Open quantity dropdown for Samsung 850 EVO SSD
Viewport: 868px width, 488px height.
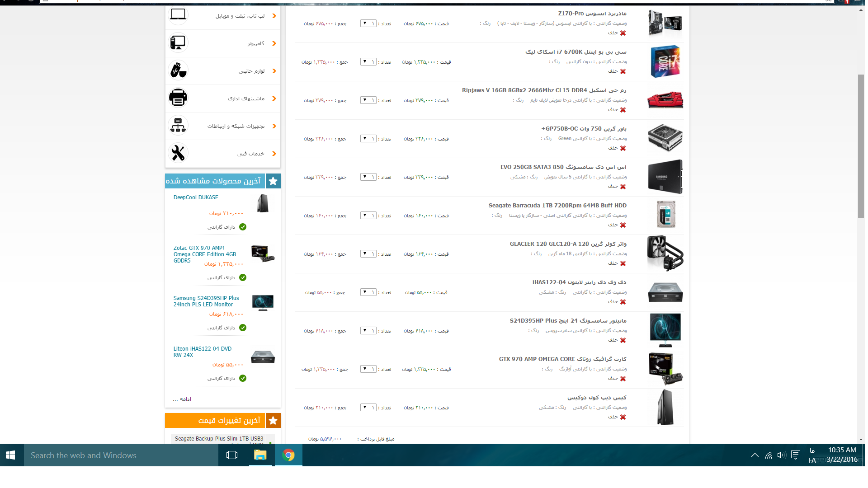click(368, 177)
